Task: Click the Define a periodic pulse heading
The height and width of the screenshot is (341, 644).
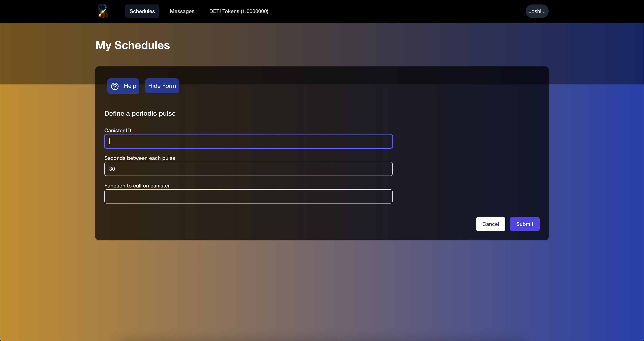Action: [x=140, y=113]
